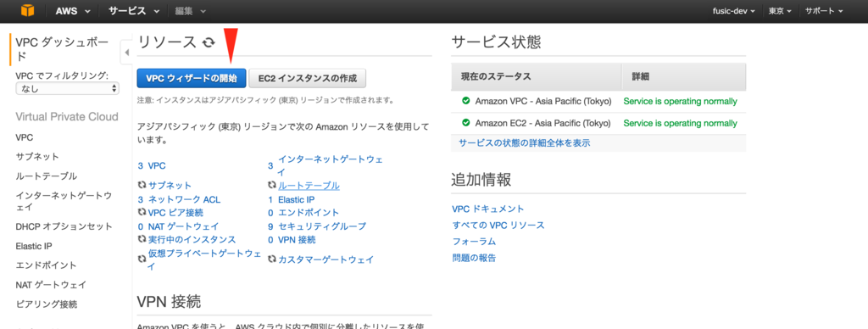Open サービスの状態の詳細全体を表示 link
The height and width of the screenshot is (329, 868).
click(x=524, y=142)
